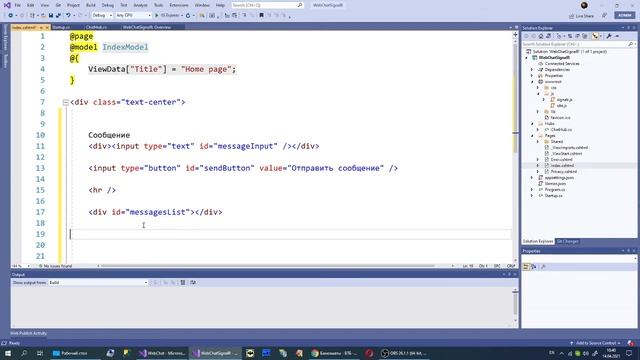Select ChatHub.cs in Solution Explorer
This screenshot has width=640, height=360.
click(x=561, y=130)
